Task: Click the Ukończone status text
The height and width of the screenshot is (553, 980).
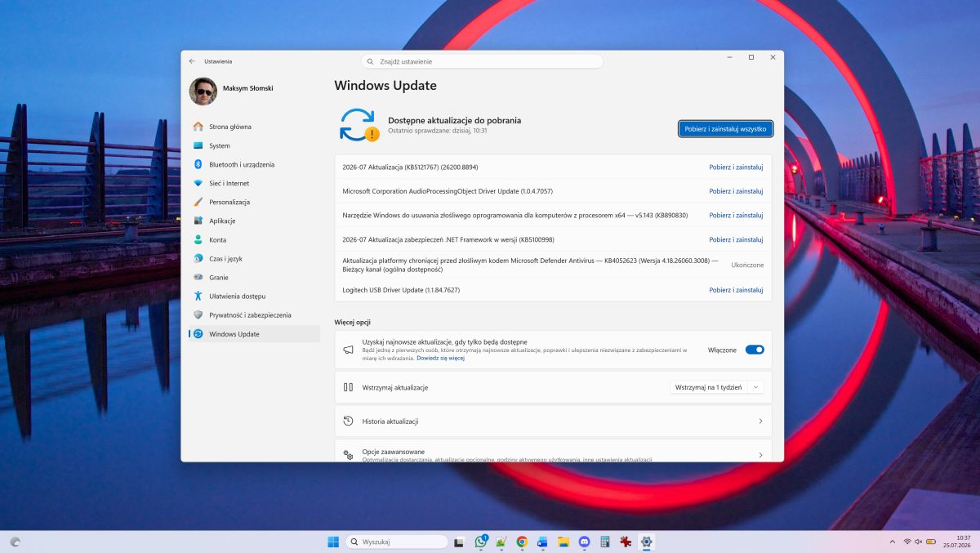Action: [747, 265]
